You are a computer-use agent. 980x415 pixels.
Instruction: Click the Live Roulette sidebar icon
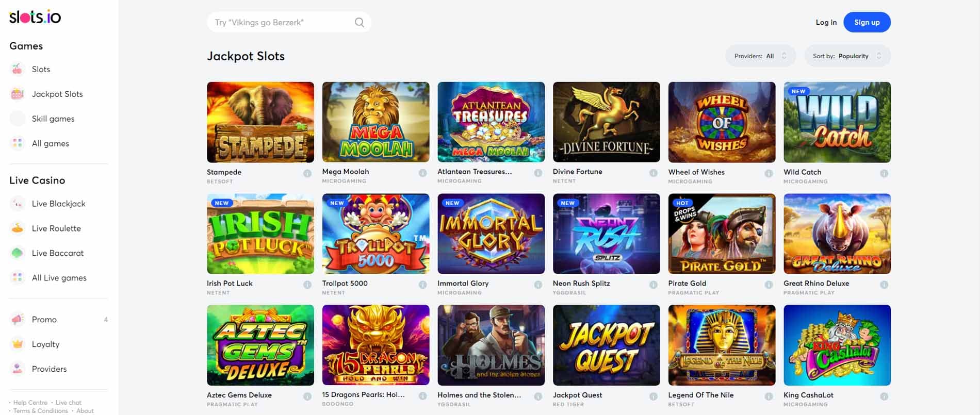pyautogui.click(x=18, y=228)
